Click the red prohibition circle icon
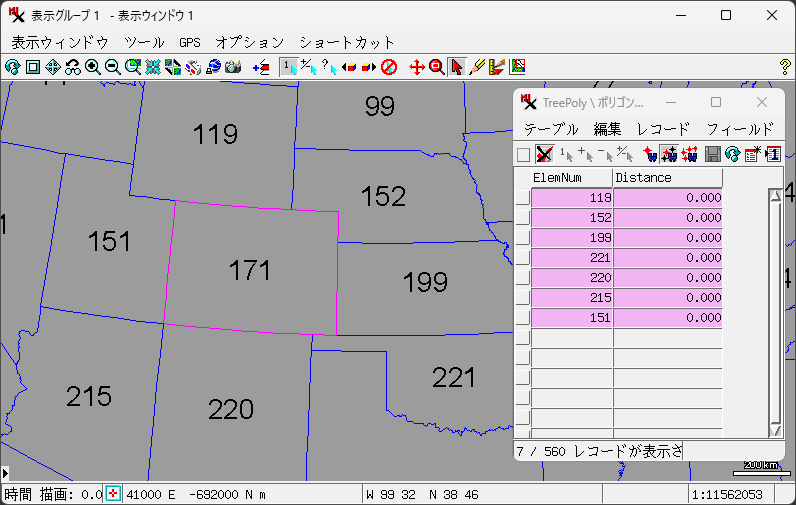Image resolution: width=796 pixels, height=505 pixels. click(x=390, y=67)
